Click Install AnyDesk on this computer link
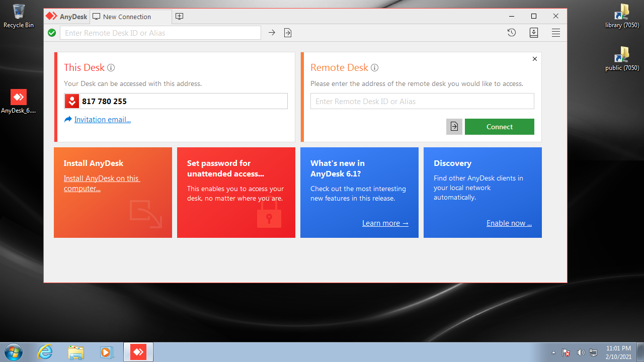This screenshot has width=644, height=362. point(102,184)
